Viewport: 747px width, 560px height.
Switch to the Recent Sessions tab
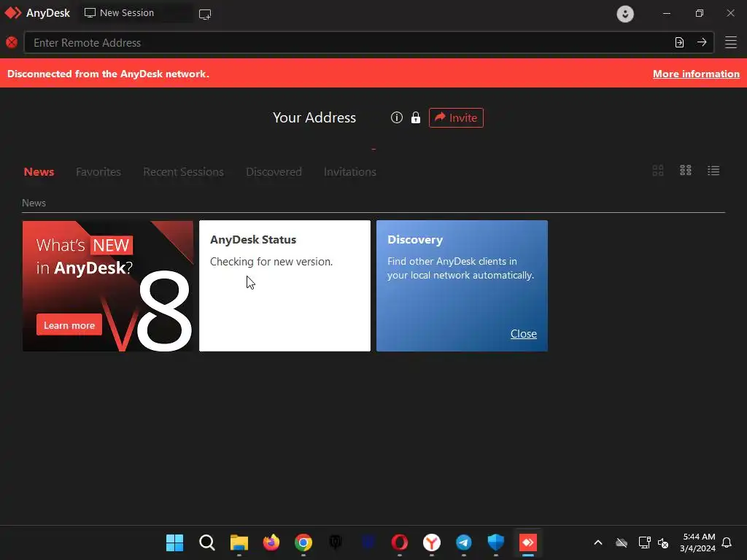[x=183, y=172]
